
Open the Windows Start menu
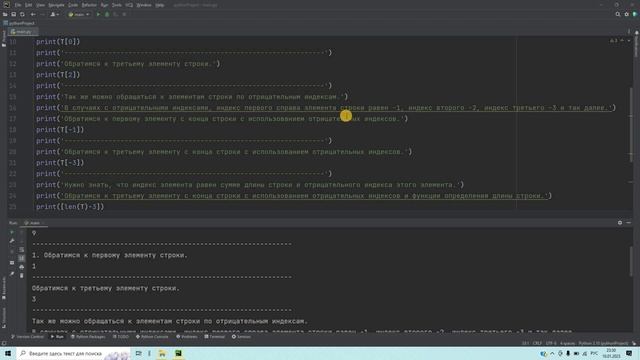click(8, 353)
